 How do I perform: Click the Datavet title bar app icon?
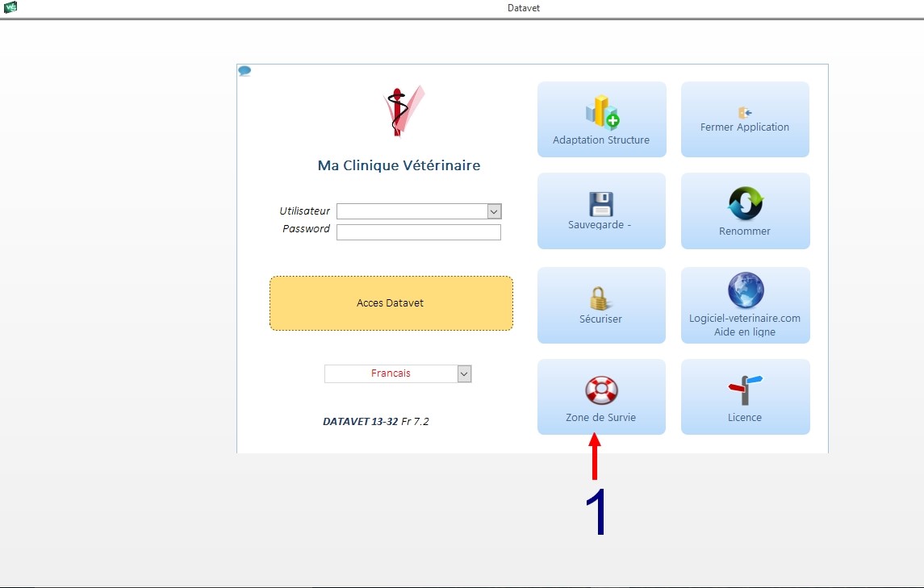(x=10, y=7)
